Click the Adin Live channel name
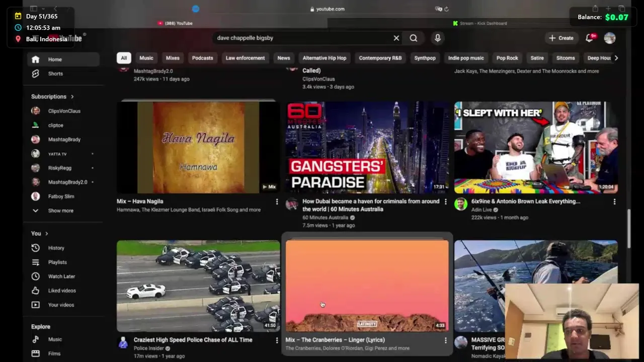 (481, 210)
